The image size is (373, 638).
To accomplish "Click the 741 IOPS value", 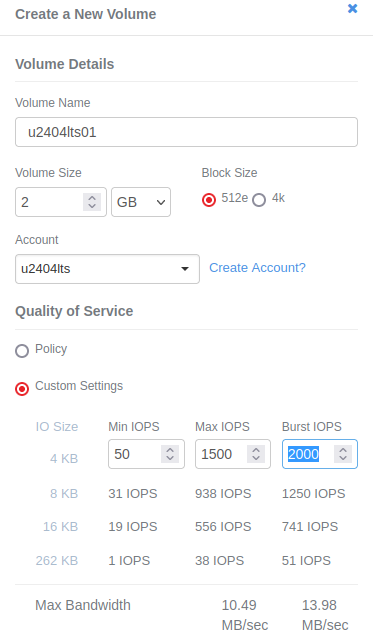I will click(310, 527).
